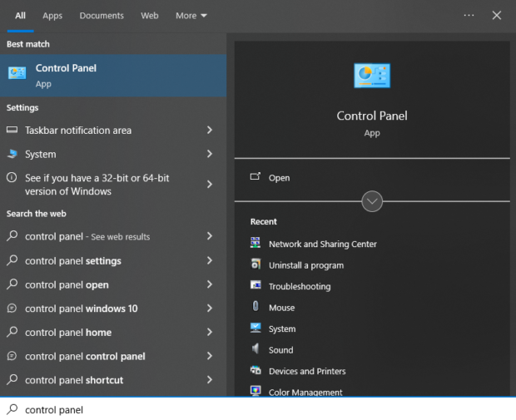Click the Color Management icon
This screenshot has width=516, height=420.
256,391
